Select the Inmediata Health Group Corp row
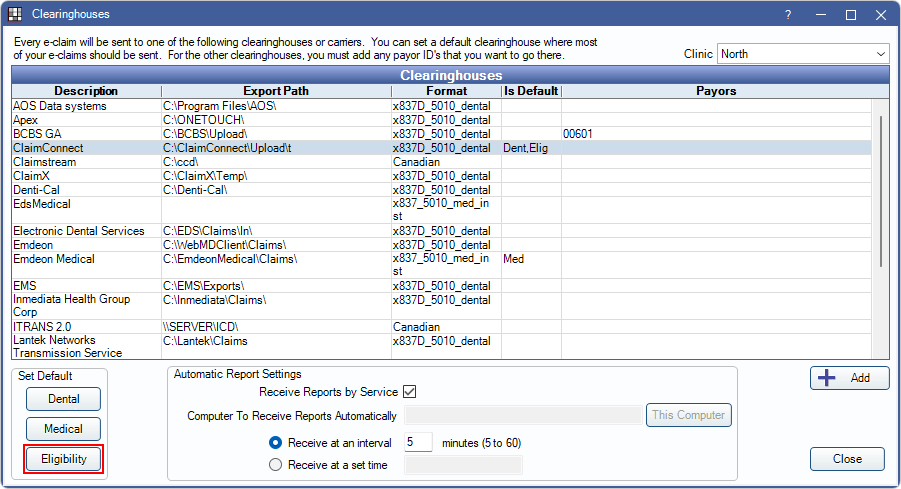 [x=441, y=306]
